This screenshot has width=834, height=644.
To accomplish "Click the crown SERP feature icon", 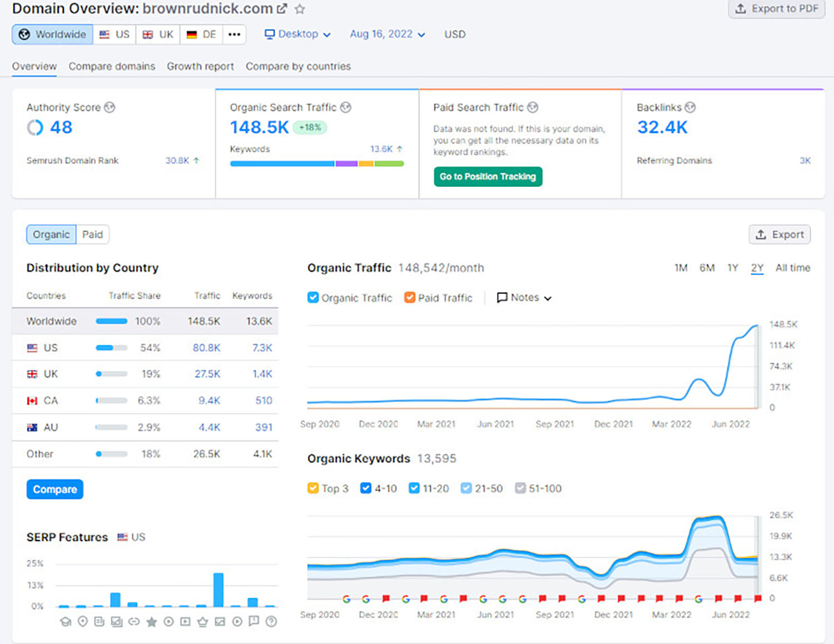I will pyautogui.click(x=202, y=622).
